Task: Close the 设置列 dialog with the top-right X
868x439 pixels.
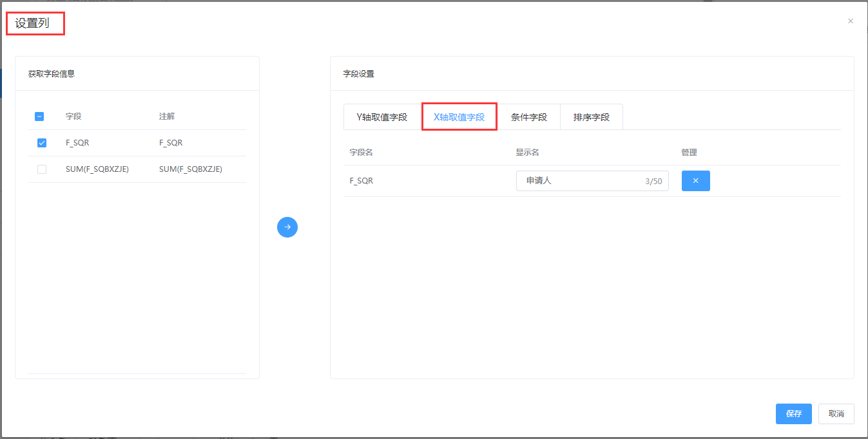Action: pyautogui.click(x=850, y=21)
